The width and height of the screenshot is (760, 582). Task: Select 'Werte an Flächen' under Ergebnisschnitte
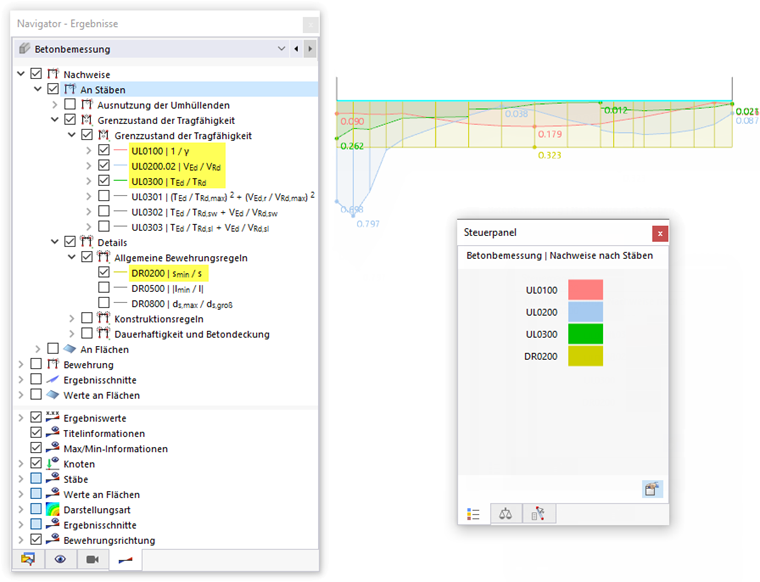(102, 395)
